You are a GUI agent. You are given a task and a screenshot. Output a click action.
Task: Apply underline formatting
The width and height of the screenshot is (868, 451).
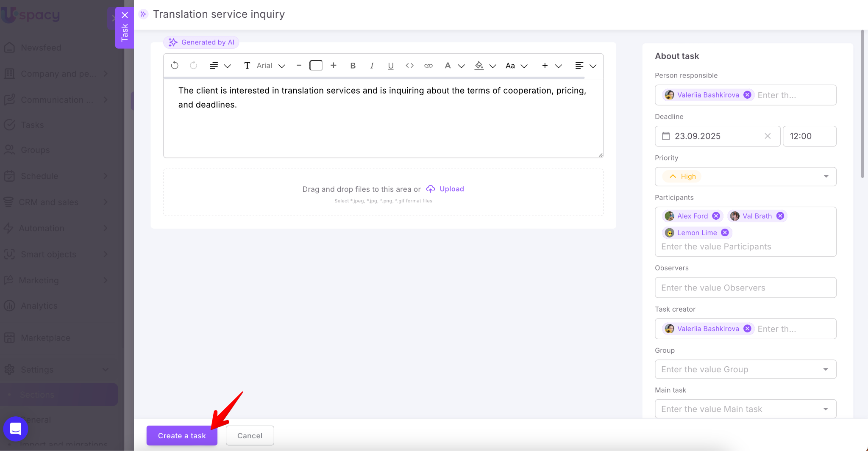coord(391,66)
